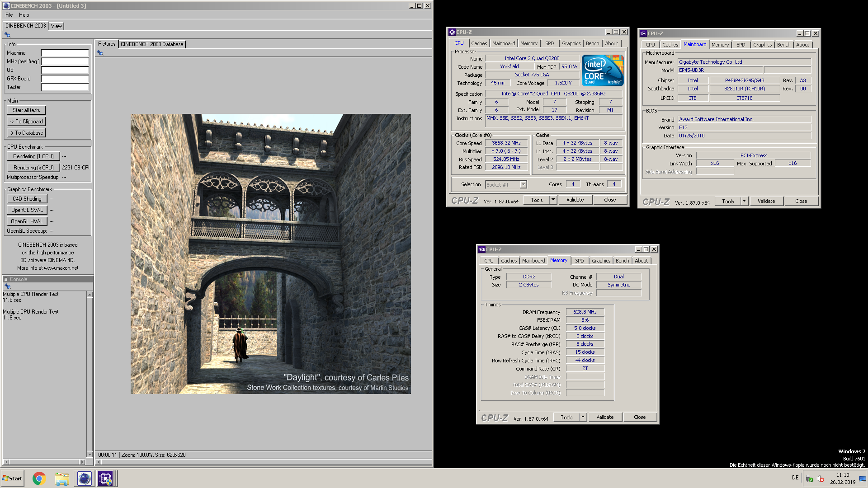Open Bench tab in the CPU-Z CPU window
This screenshot has height=488, width=868.
click(592, 43)
